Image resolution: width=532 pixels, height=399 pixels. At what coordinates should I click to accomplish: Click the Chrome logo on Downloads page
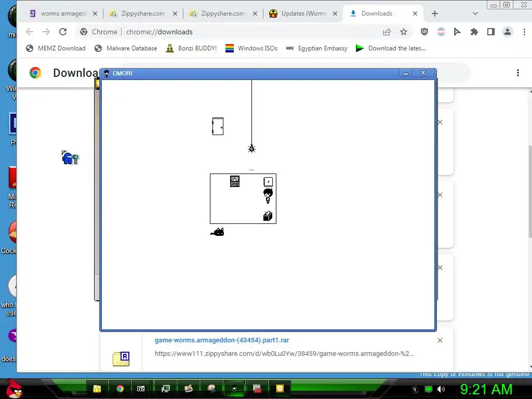35,73
